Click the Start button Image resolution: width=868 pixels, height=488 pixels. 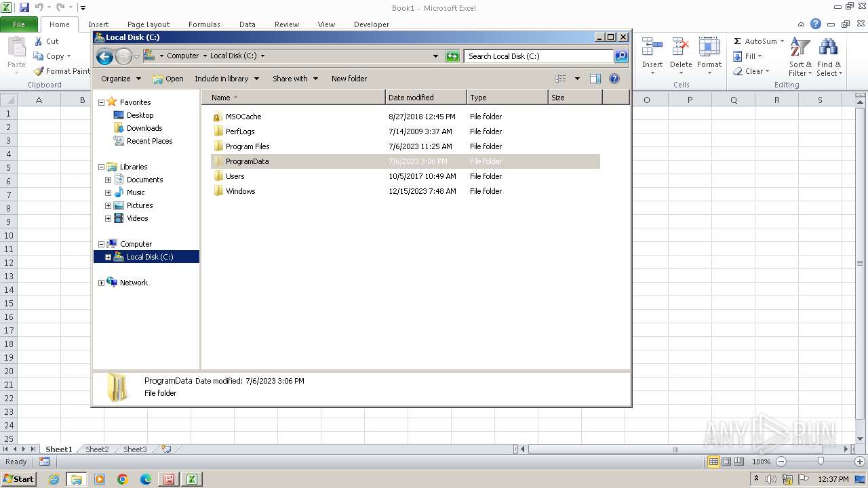[18, 479]
